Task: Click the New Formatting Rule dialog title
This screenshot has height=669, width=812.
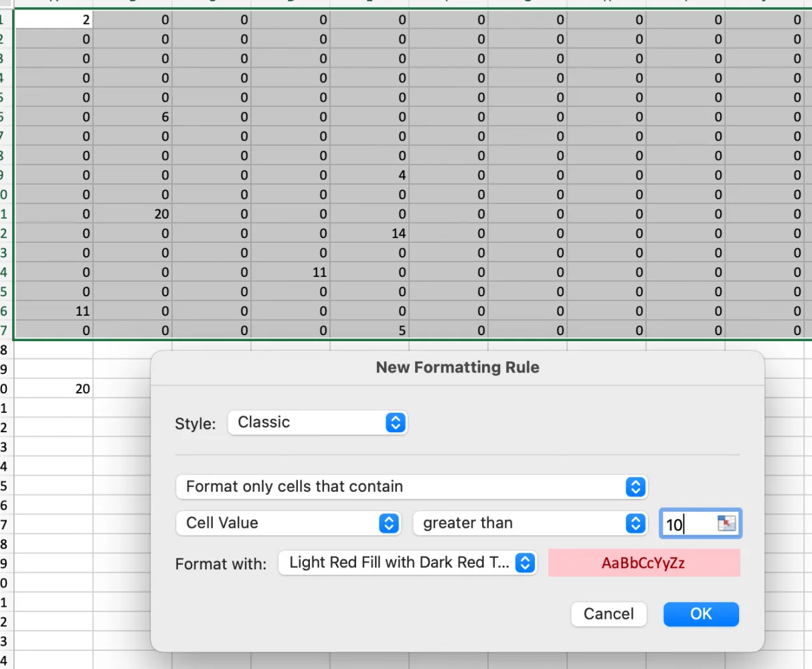Action: (457, 367)
